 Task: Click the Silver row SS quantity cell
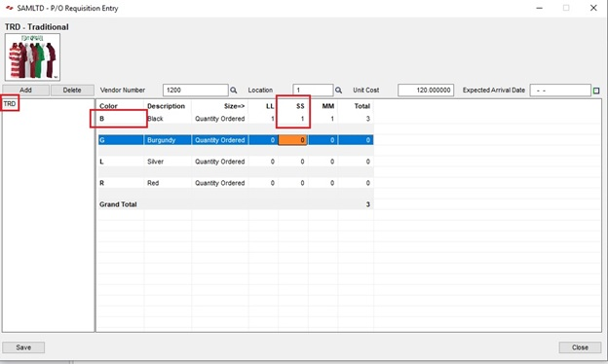(293, 162)
